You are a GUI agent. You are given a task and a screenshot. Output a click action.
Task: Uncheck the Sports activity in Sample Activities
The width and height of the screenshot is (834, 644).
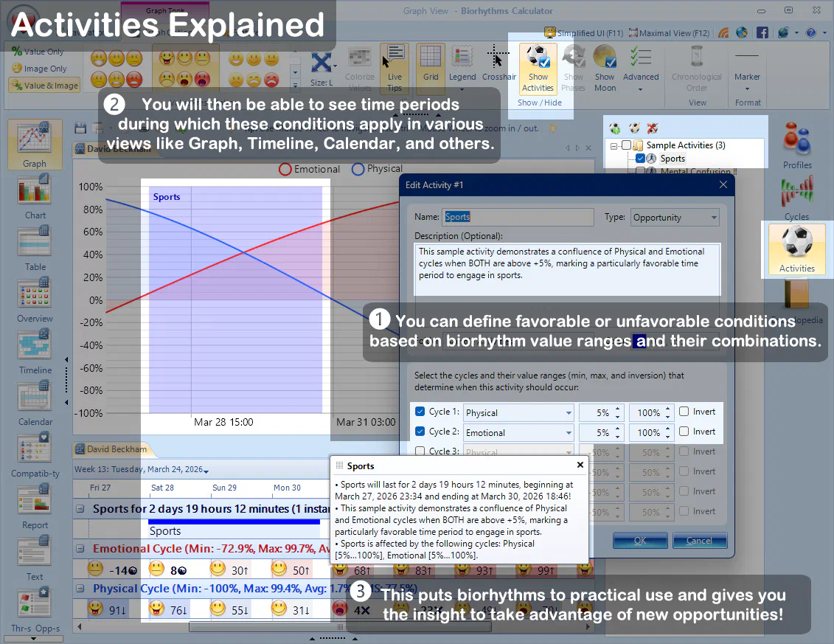pyautogui.click(x=639, y=157)
